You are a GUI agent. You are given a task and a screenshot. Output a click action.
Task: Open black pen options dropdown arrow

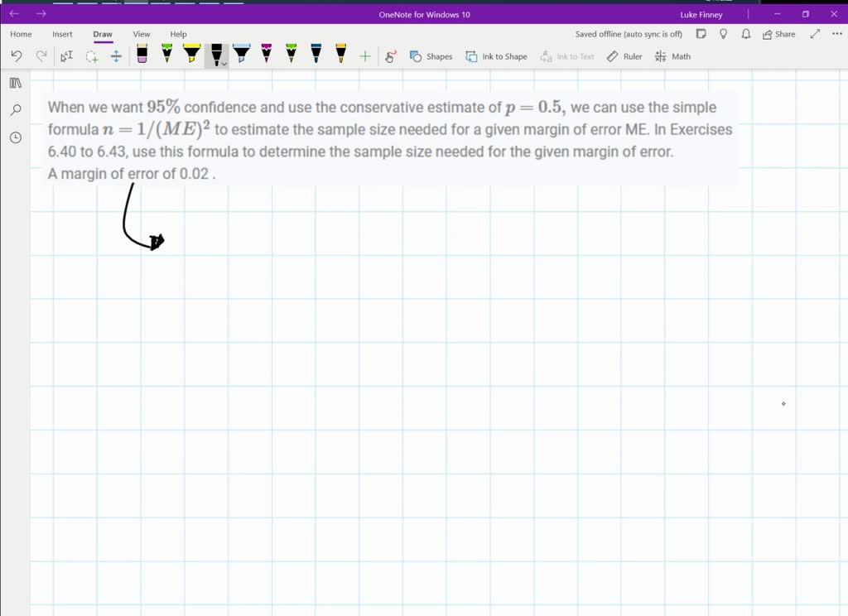point(224,63)
